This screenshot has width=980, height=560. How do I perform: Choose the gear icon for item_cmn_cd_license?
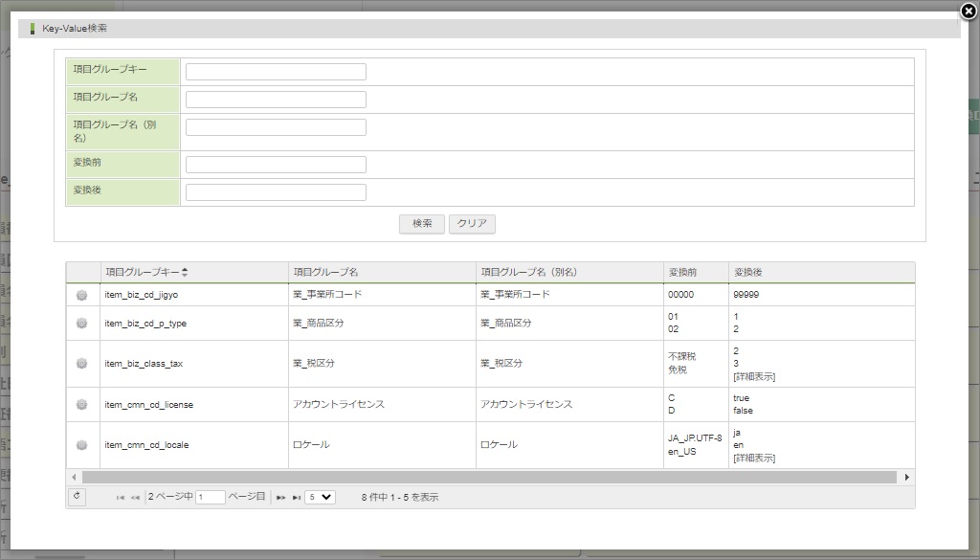click(x=82, y=405)
